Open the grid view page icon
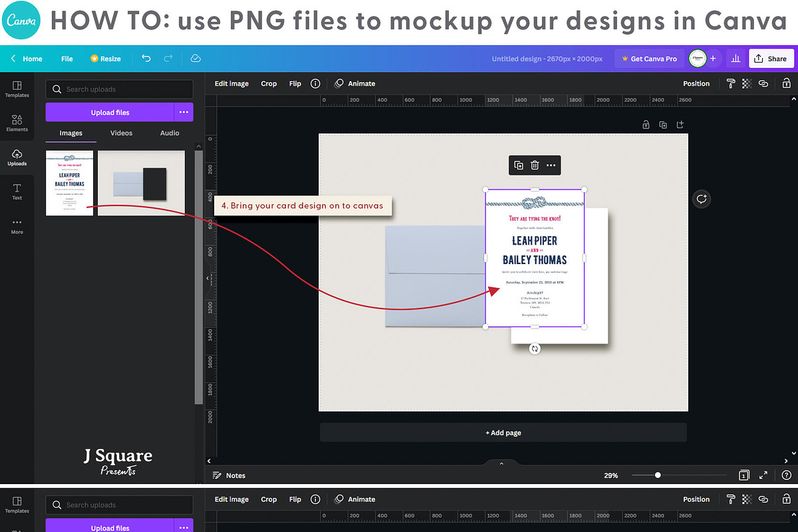798x532 pixels. (745, 475)
